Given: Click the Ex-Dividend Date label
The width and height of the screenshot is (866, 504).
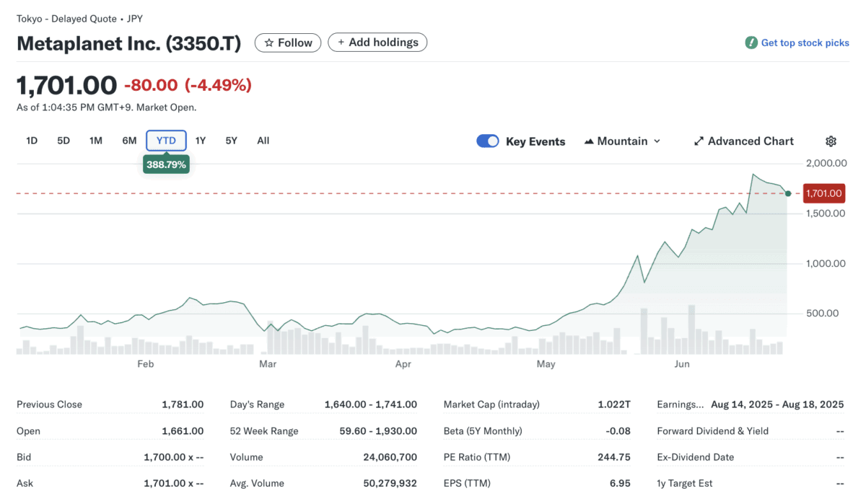Looking at the screenshot, I should (696, 457).
